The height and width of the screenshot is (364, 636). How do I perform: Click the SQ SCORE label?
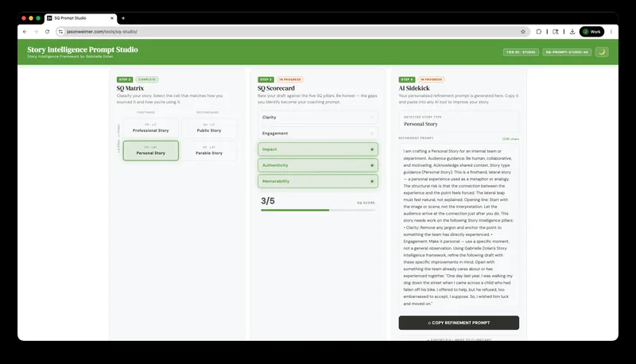click(x=366, y=203)
